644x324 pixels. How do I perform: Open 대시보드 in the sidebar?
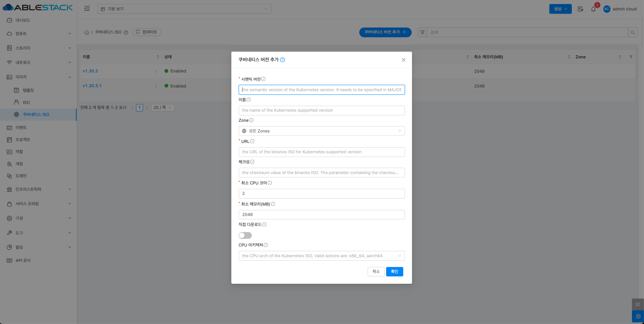[x=23, y=20]
